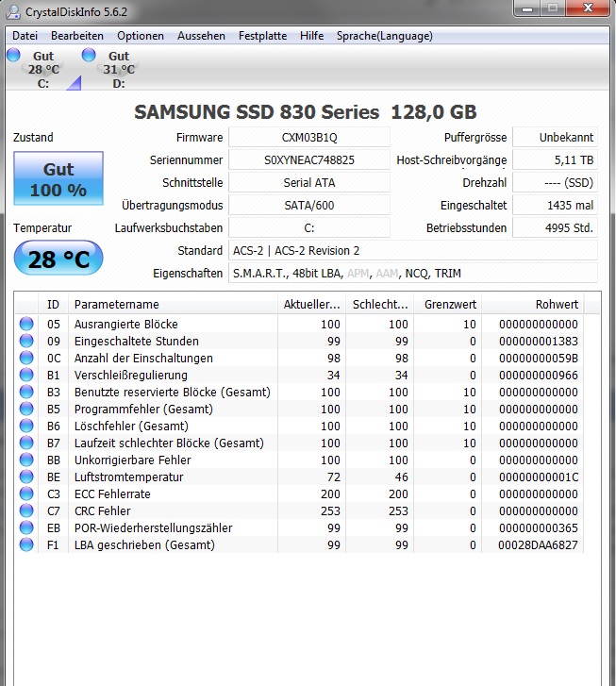Screen dimensions: 616x686
Task: Open the Bearbeiten menu
Action: tap(77, 36)
